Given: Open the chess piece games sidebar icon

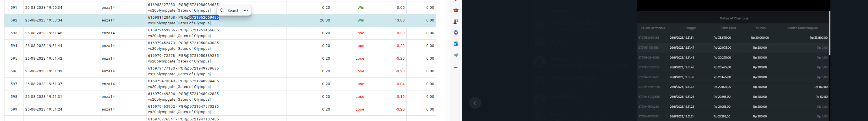Looking at the screenshot, I should [x=456, y=21].
